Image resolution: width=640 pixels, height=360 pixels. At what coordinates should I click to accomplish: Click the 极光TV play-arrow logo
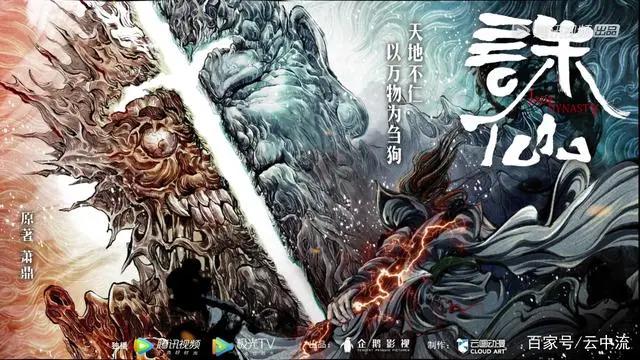tap(222, 346)
